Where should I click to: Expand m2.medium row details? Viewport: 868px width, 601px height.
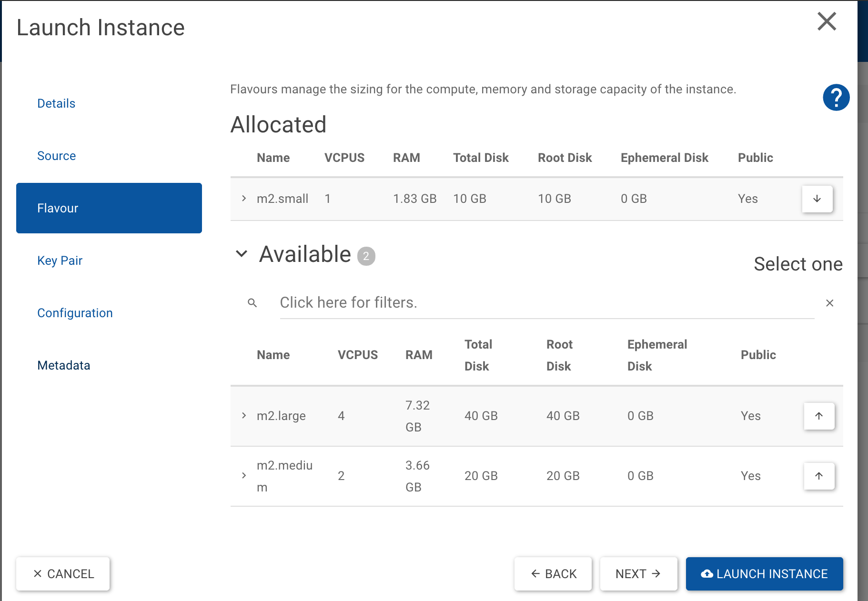(244, 476)
